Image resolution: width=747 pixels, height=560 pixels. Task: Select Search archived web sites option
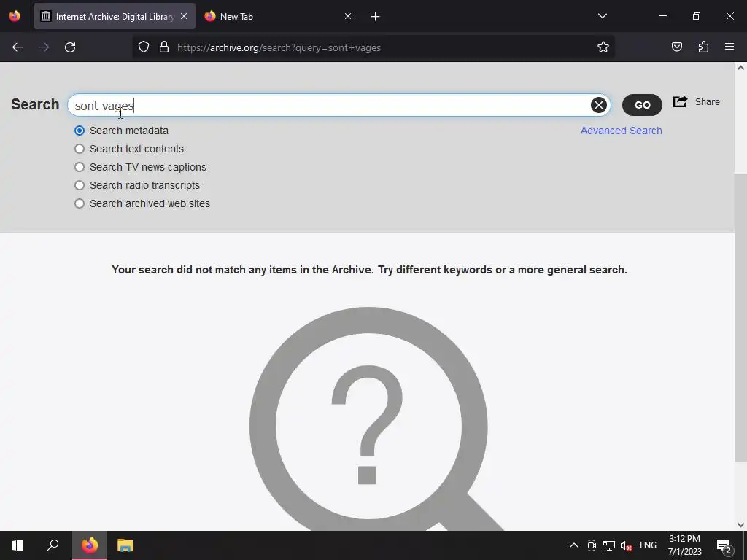(80, 203)
